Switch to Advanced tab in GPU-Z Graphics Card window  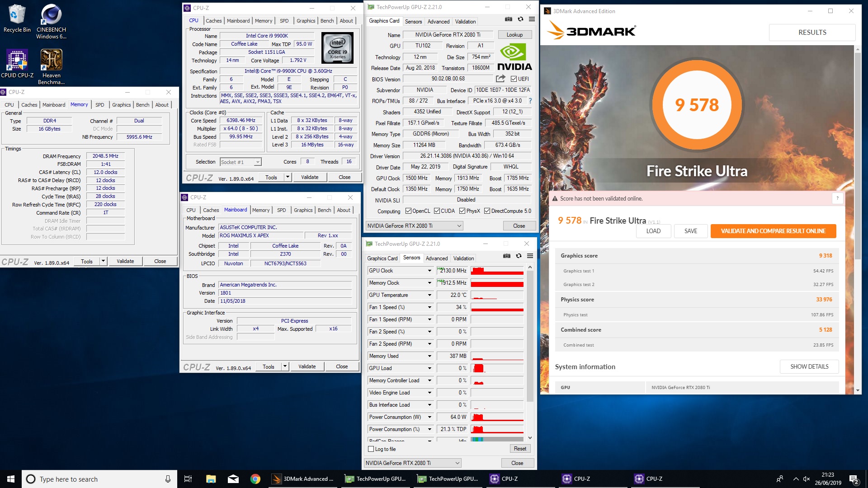click(x=439, y=22)
